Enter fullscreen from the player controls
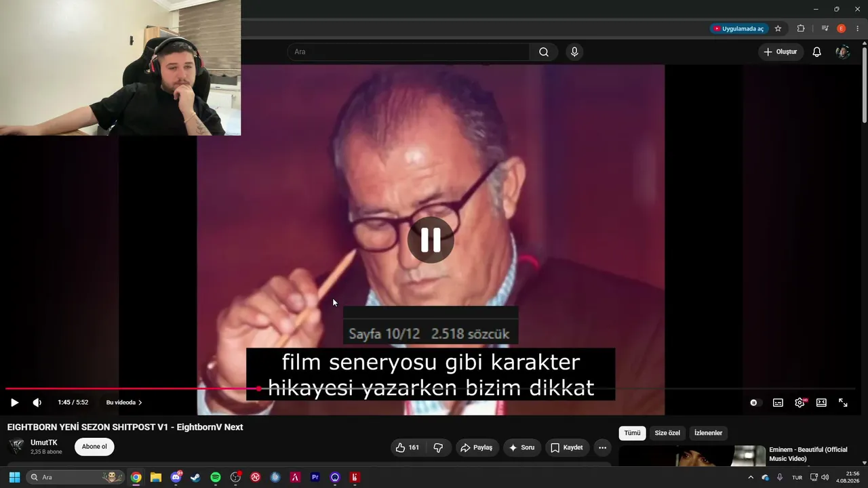The width and height of the screenshot is (868, 488). pyautogui.click(x=843, y=403)
